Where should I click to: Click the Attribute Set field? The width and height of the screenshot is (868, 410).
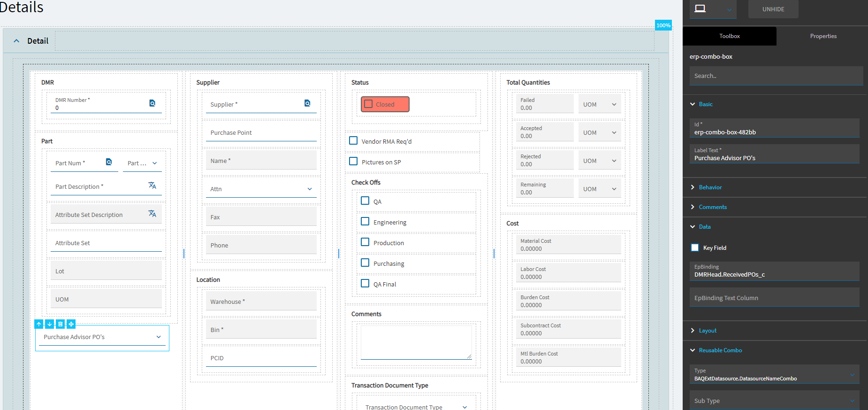[x=106, y=242]
